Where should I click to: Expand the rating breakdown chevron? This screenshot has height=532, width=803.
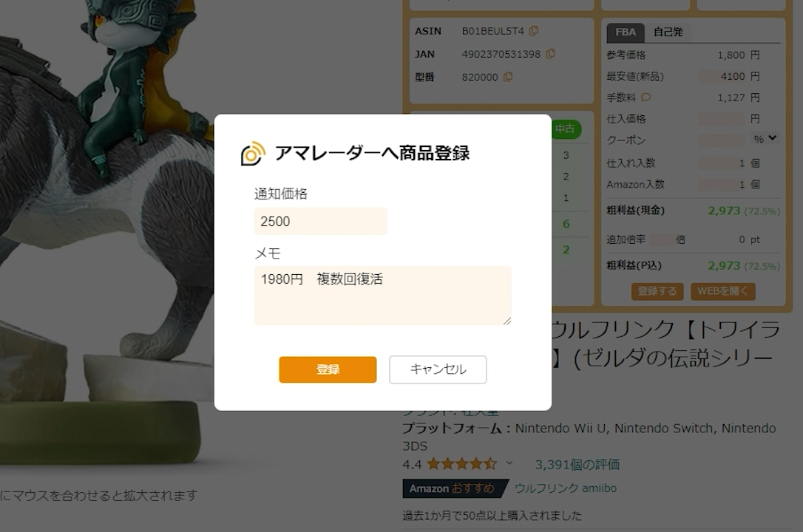509,463
